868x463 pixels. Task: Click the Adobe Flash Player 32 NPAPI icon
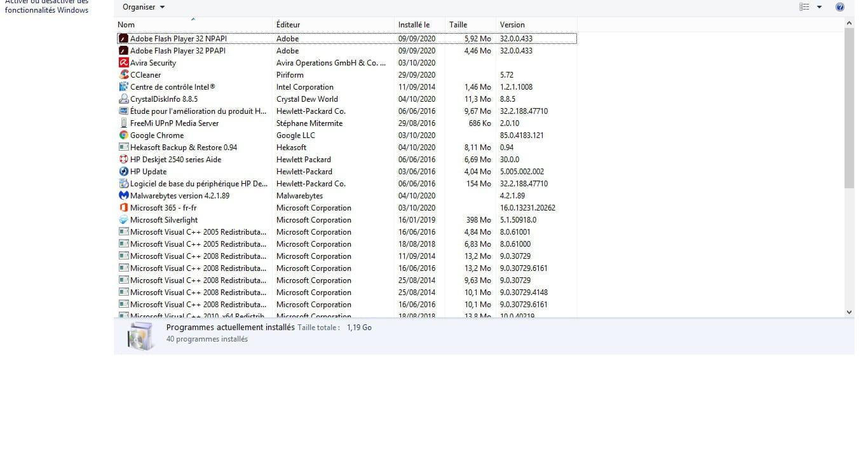[x=124, y=39]
